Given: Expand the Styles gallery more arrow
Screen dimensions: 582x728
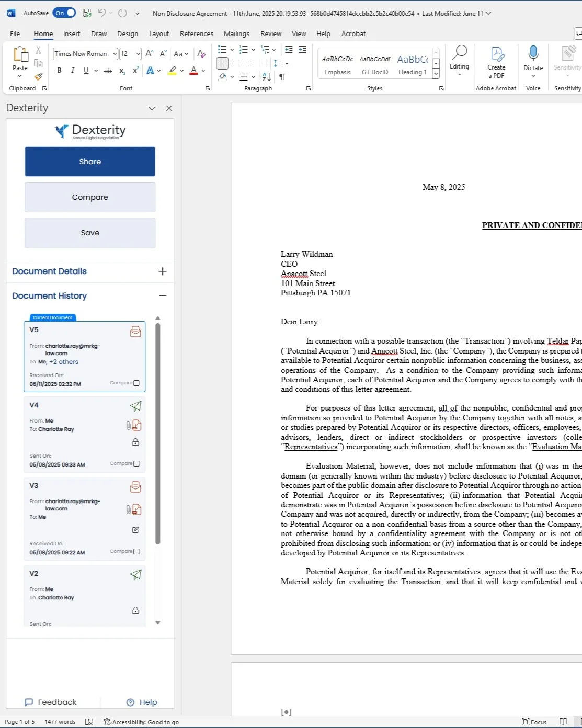Looking at the screenshot, I should [x=436, y=74].
